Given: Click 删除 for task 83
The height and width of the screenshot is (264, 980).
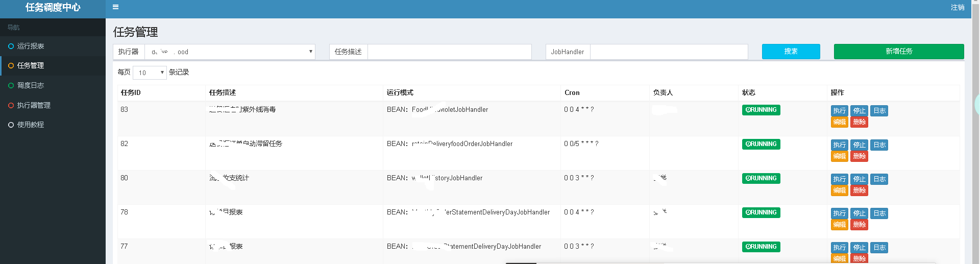Looking at the screenshot, I should click(x=860, y=122).
